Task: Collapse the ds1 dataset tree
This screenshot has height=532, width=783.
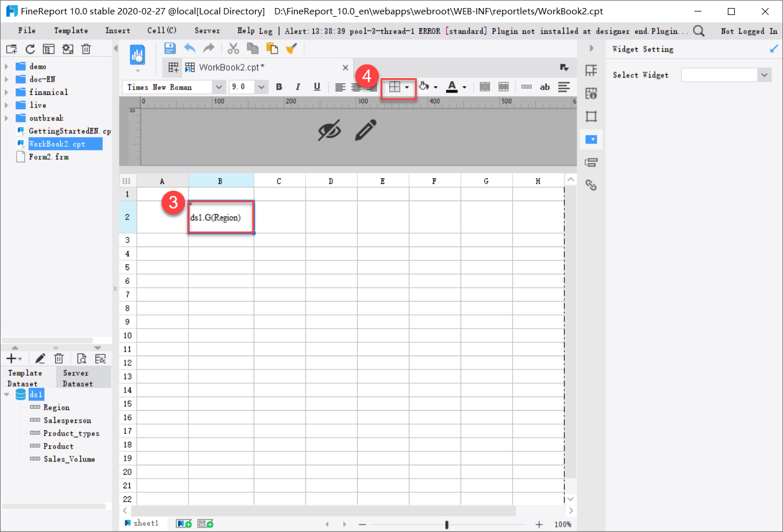Action: (x=6, y=394)
